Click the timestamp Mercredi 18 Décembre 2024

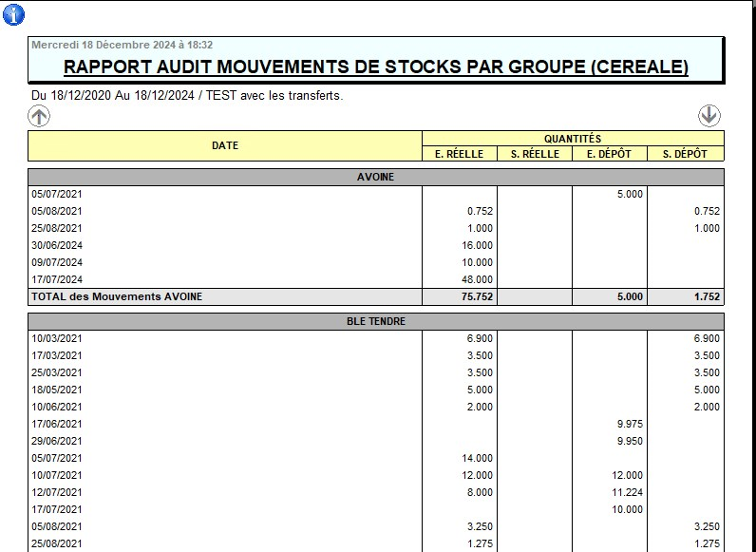click(122, 45)
